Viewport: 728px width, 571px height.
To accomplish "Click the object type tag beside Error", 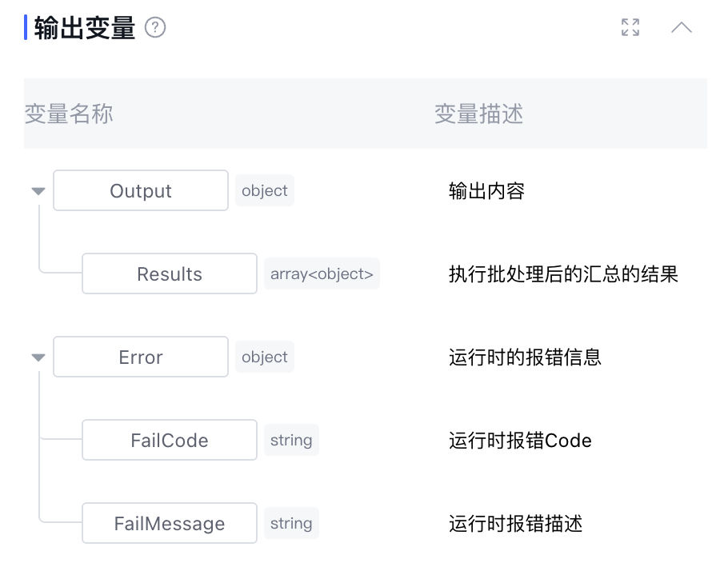I will pos(265,357).
